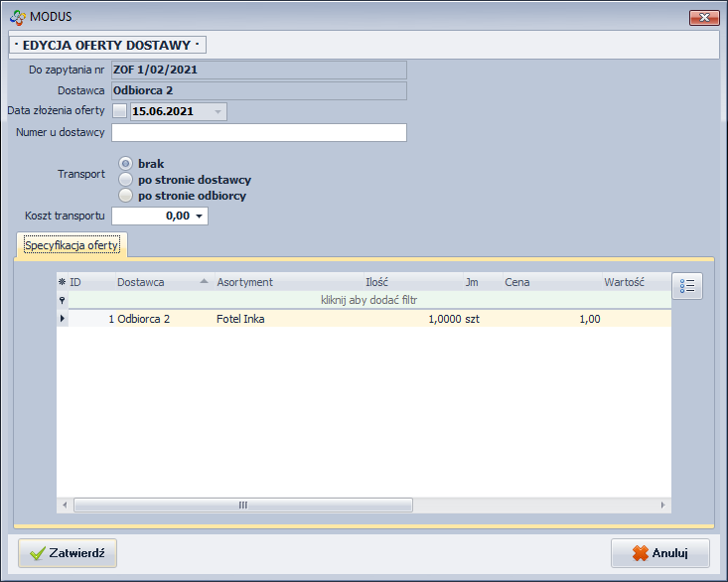Click the asterisk grid selector icon

pos(62,283)
